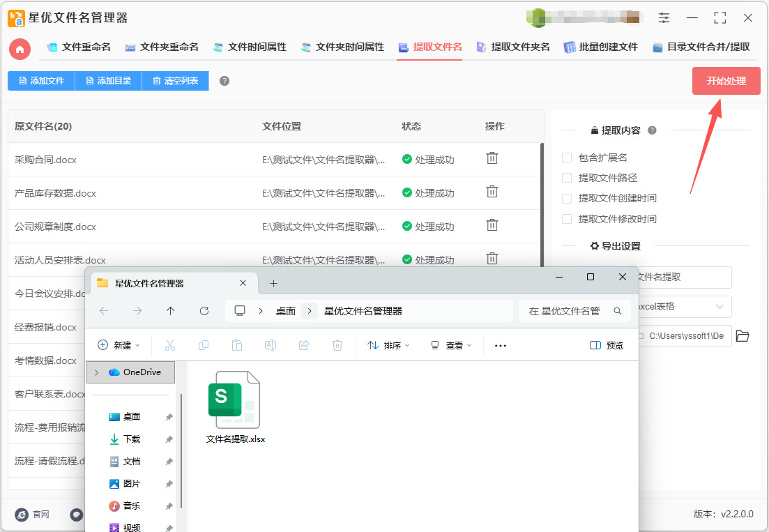Click the refresh icon in file explorer
Screen dimensions: 769x532
(204, 311)
